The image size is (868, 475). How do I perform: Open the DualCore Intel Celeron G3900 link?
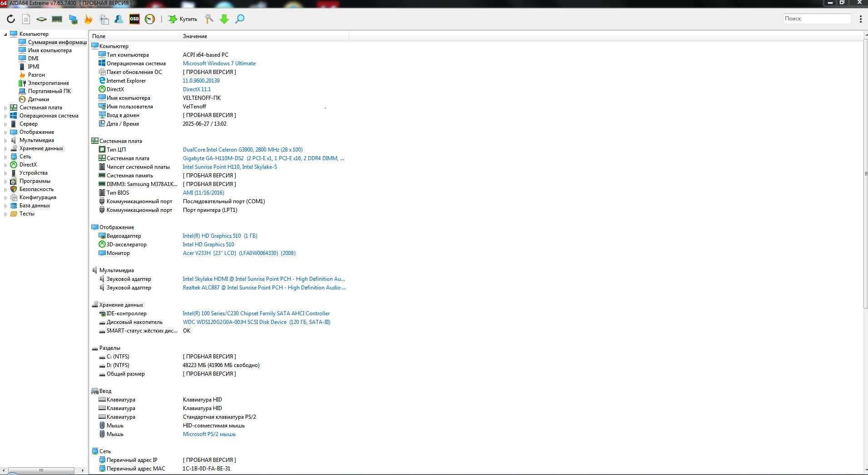(243, 150)
